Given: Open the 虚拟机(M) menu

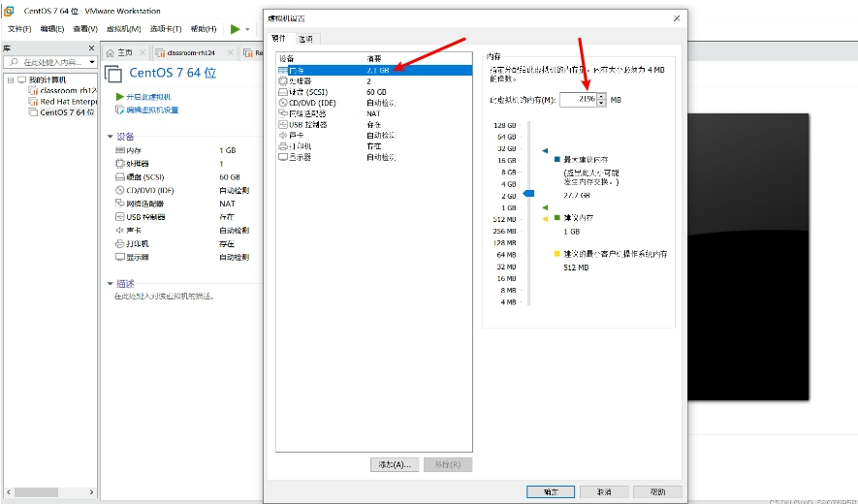Looking at the screenshot, I should [x=124, y=29].
